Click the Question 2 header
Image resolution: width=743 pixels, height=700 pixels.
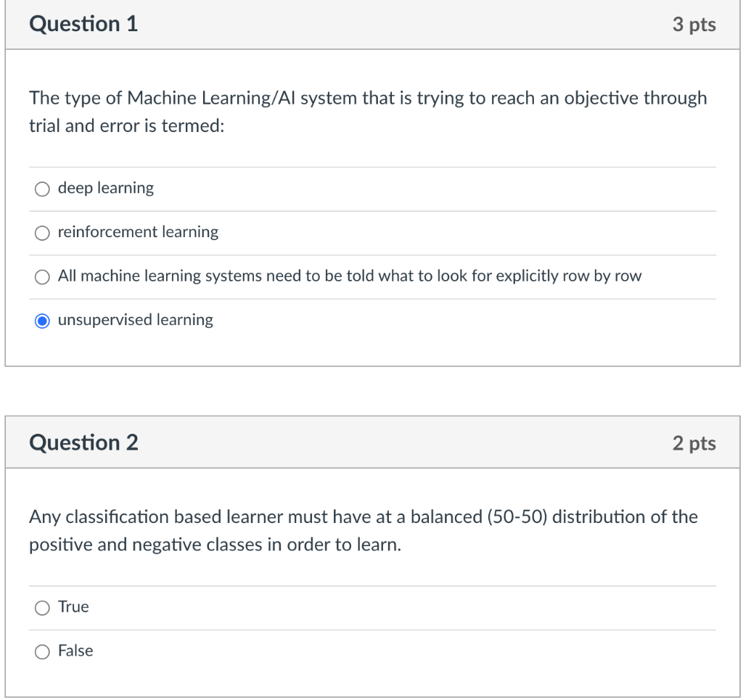pos(83,442)
